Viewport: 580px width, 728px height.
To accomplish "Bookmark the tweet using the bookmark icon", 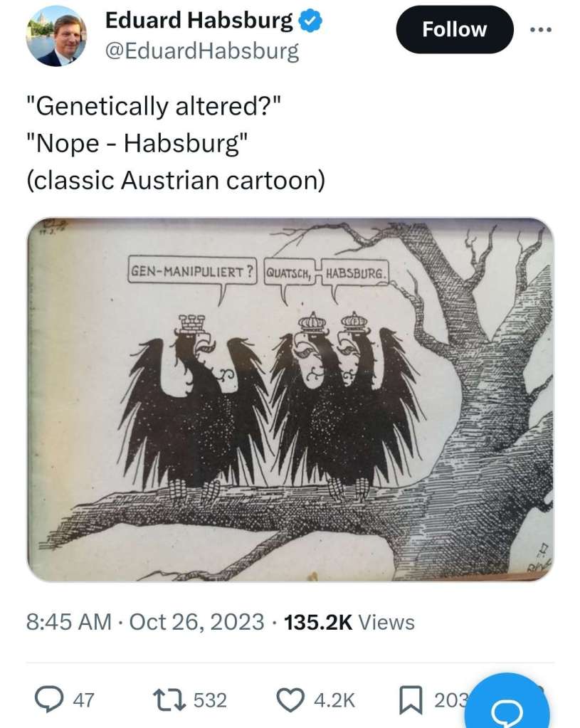I will pos(411,700).
